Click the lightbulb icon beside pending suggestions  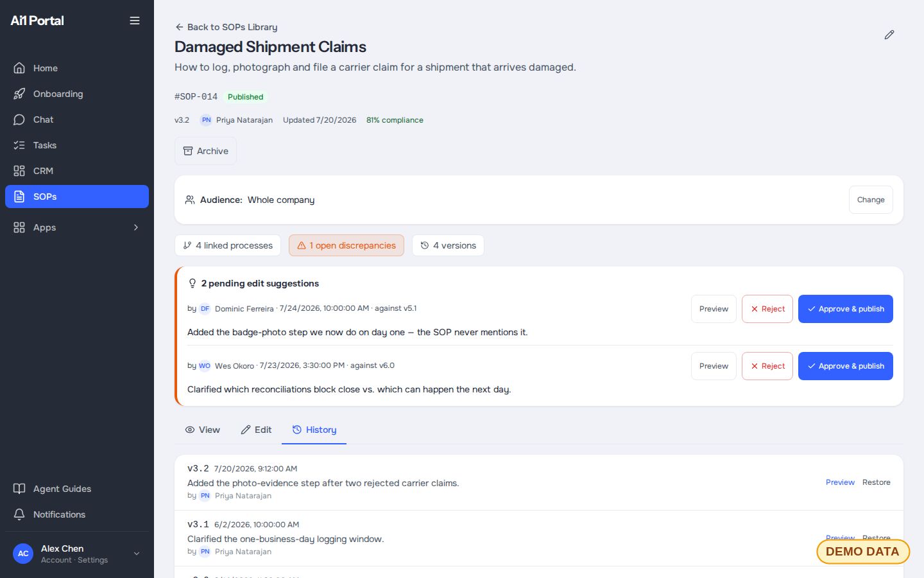pos(192,283)
